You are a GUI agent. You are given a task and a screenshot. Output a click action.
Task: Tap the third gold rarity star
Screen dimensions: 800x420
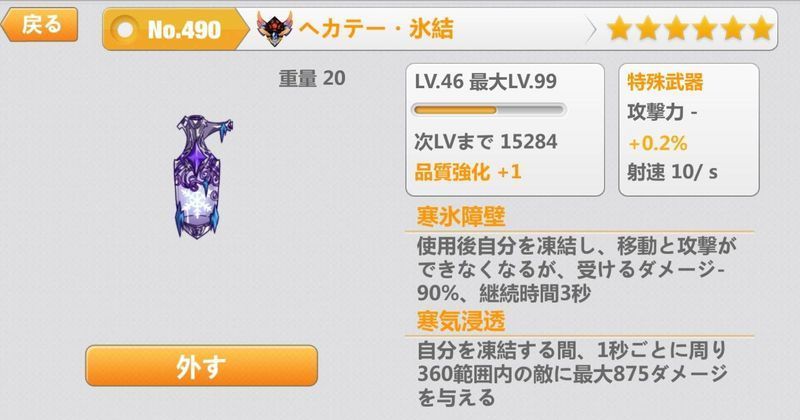[676, 29]
